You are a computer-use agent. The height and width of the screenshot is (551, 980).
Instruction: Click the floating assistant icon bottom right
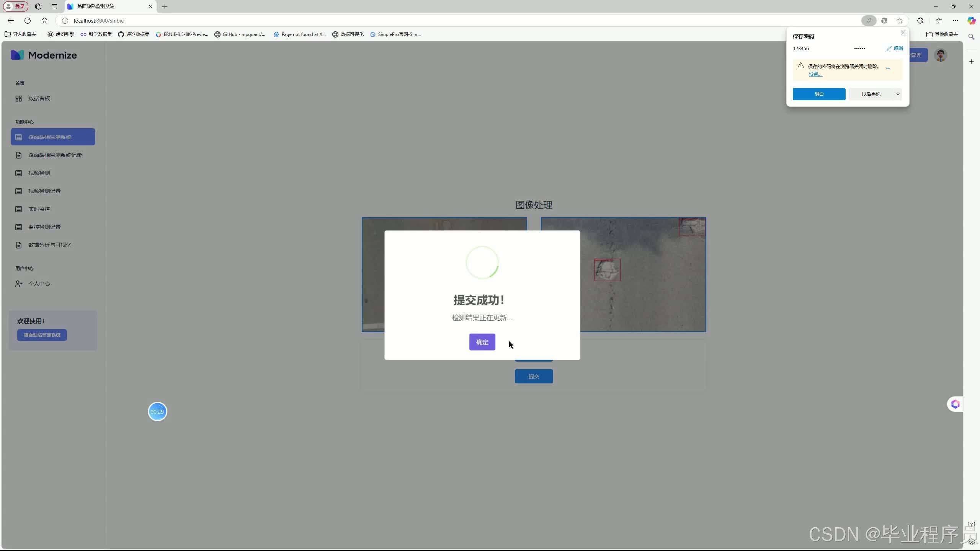955,404
